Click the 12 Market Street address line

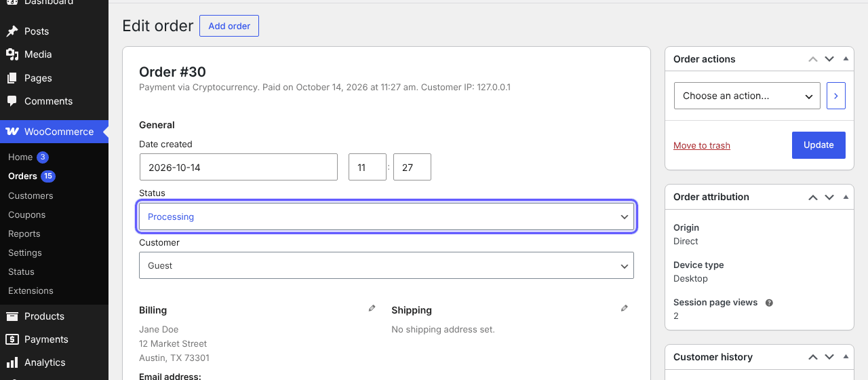[x=173, y=343]
